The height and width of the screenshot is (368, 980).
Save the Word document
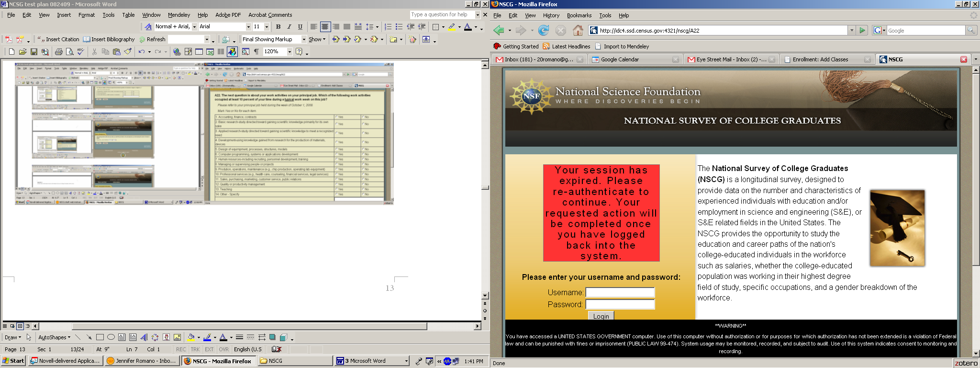coord(33,52)
